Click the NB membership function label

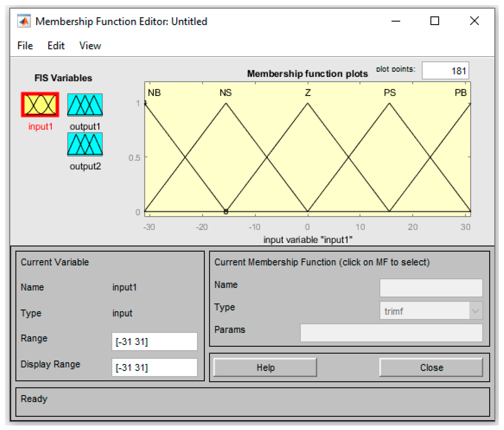pos(154,93)
